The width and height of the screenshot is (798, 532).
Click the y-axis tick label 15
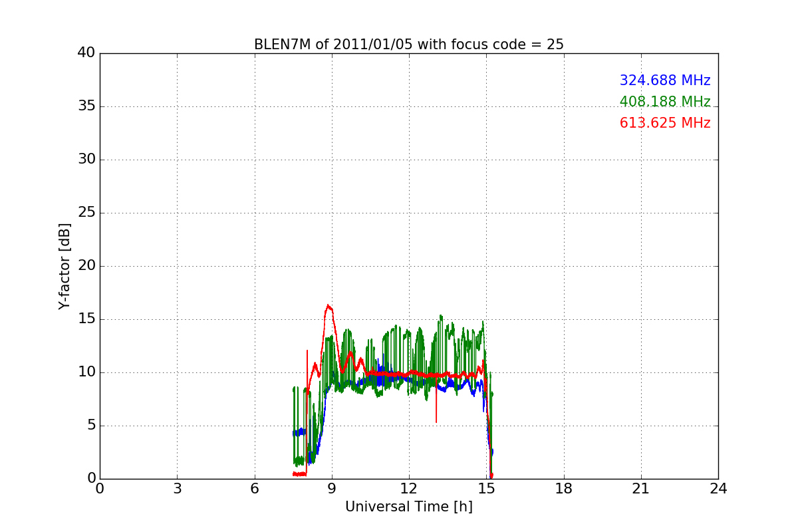click(x=86, y=319)
